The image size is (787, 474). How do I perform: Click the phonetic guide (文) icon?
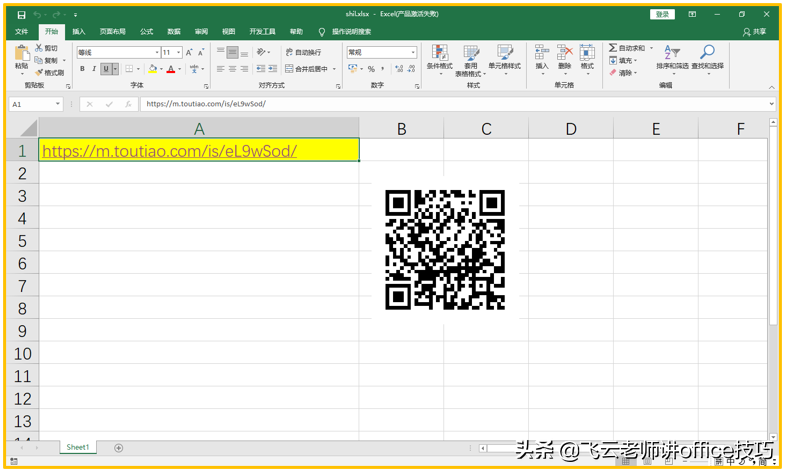(194, 69)
